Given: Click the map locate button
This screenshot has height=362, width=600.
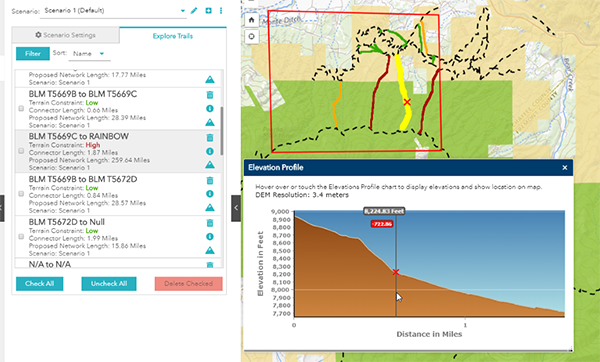Looking at the screenshot, I should 251,36.
